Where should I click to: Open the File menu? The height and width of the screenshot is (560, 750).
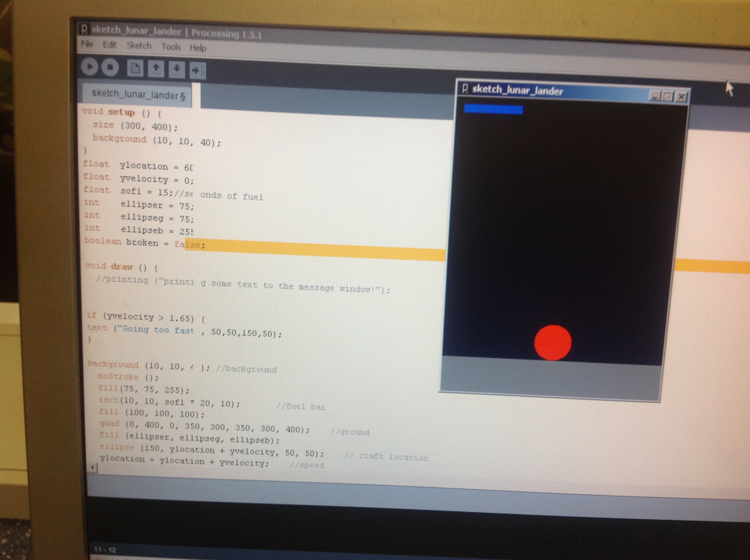coord(87,44)
